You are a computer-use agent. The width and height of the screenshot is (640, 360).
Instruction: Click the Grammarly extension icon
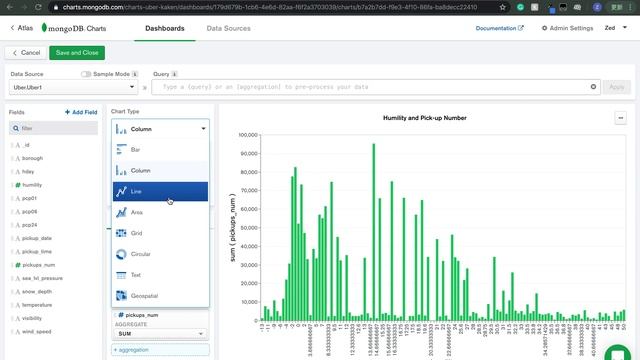point(520,7)
